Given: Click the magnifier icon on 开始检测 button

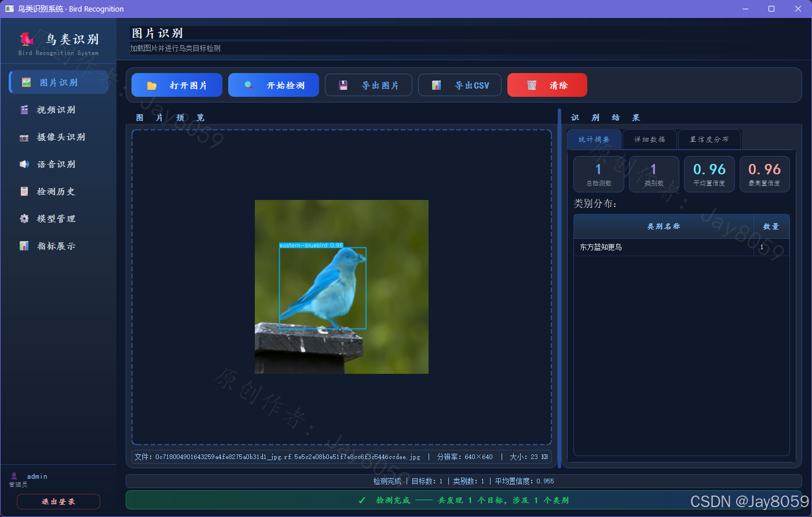Looking at the screenshot, I should 248,85.
